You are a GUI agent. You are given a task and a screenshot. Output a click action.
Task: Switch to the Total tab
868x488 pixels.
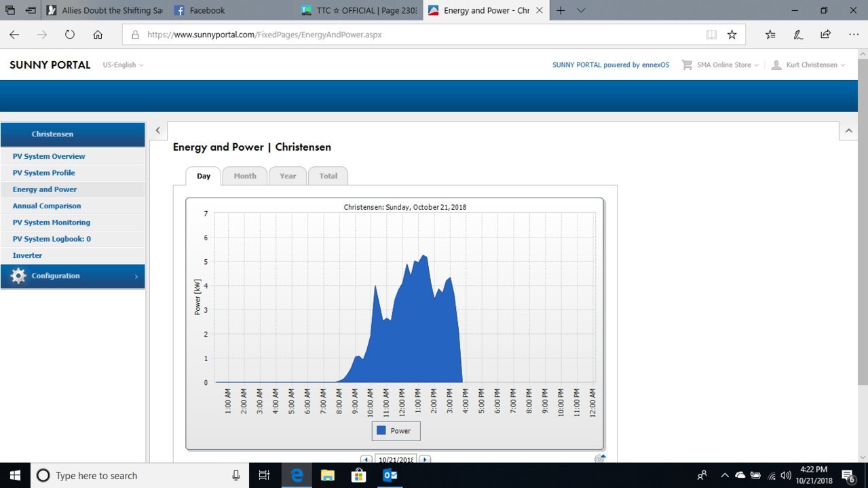coord(328,176)
